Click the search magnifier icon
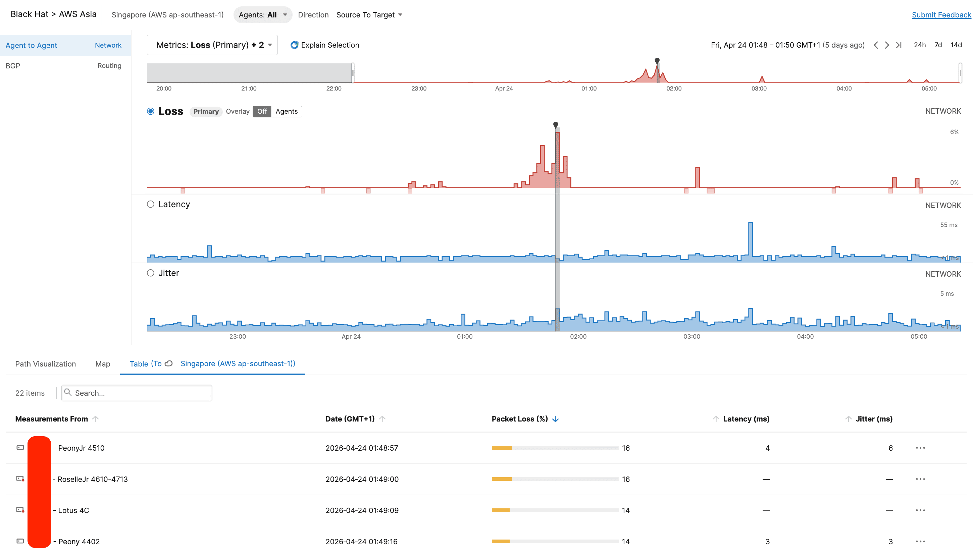The width and height of the screenshot is (973, 560). tap(68, 392)
